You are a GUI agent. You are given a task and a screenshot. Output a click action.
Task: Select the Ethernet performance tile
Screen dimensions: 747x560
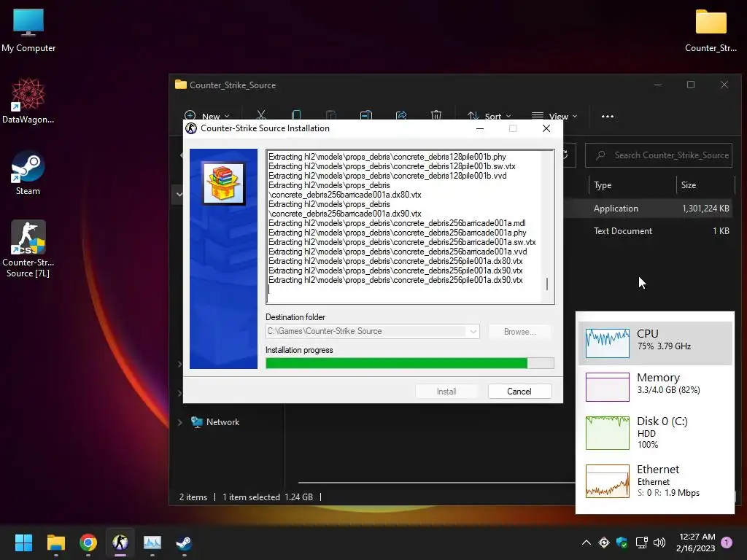coord(655,481)
